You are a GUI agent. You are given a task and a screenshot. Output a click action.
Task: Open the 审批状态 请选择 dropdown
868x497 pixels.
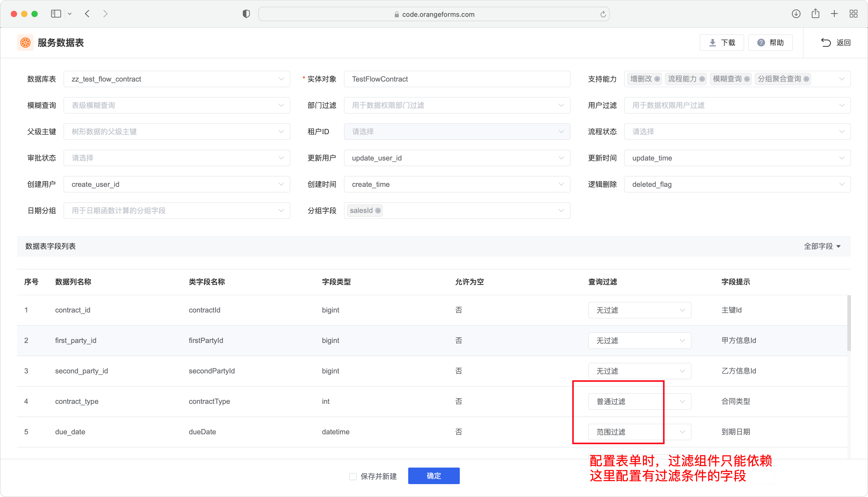tap(176, 158)
